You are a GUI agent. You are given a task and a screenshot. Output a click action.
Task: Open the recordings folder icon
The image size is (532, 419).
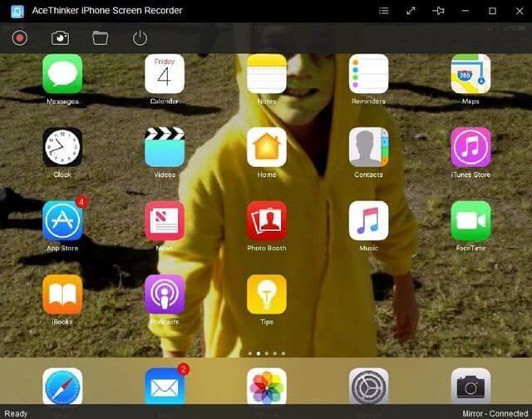(100, 37)
